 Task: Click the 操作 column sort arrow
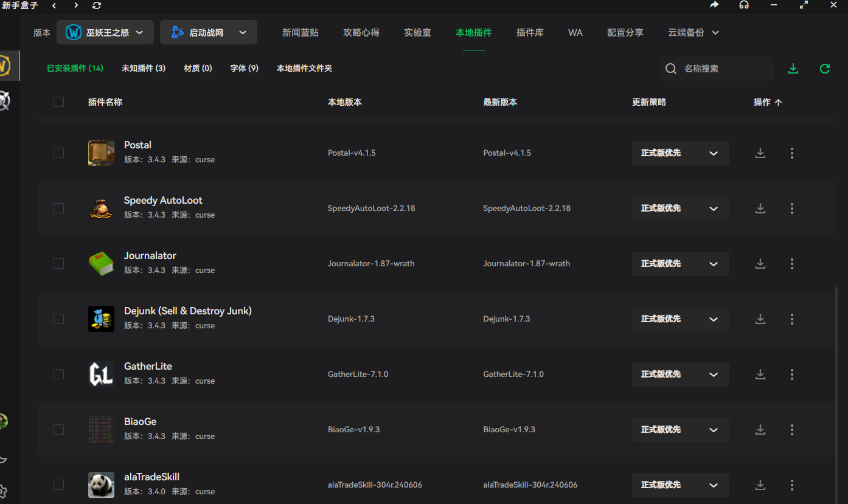[x=778, y=103]
